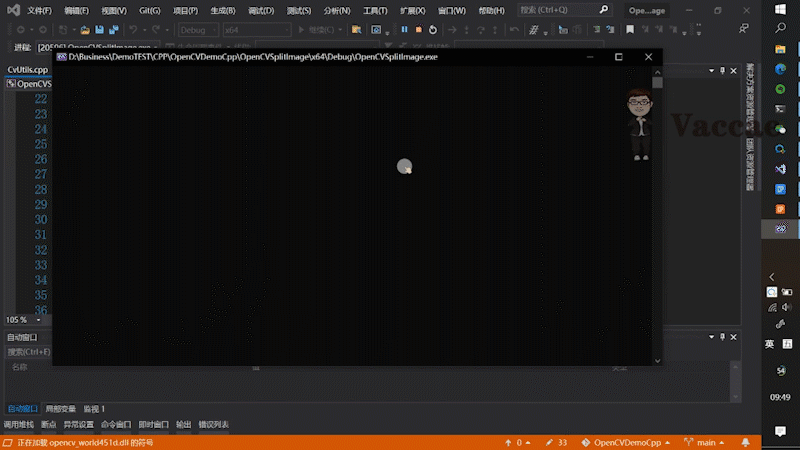
Task: Save the current file (single disk icon)
Action: coord(99,30)
